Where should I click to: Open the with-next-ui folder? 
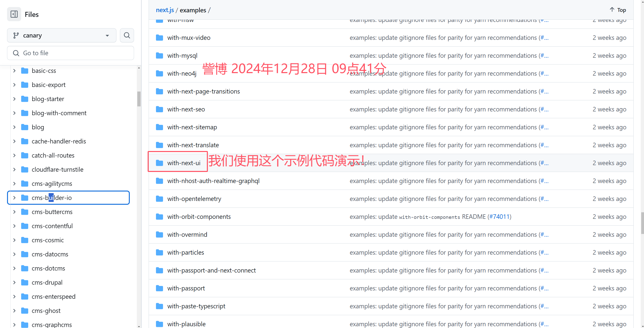(x=184, y=163)
